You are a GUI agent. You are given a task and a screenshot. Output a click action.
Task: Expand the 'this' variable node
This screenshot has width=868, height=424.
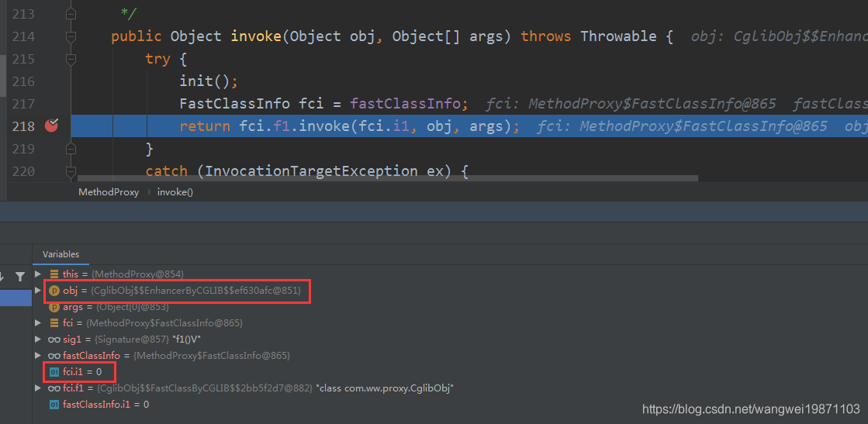(38, 274)
